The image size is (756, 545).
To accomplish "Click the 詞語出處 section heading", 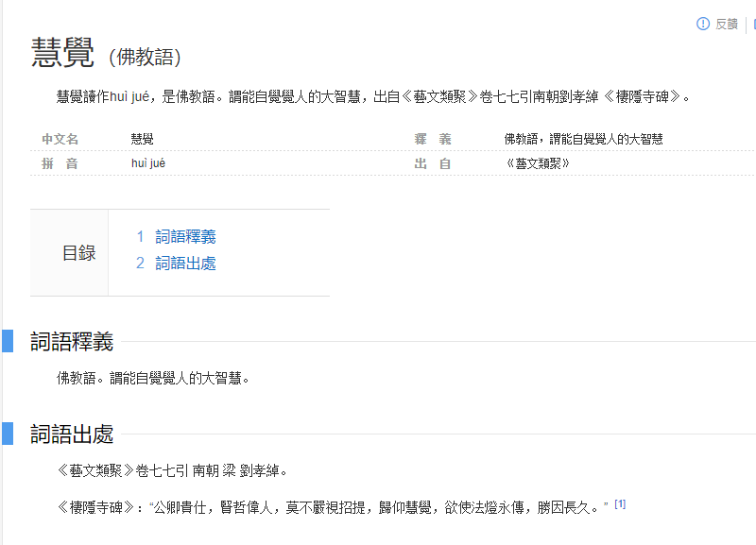I will point(72,434).
